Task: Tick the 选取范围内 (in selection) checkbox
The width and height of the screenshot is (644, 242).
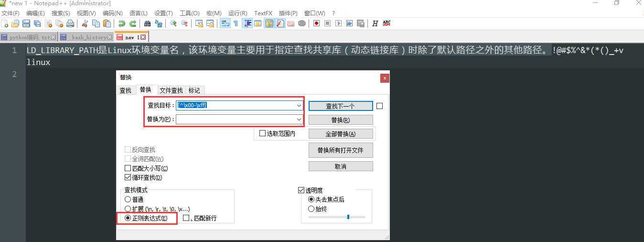Action: pos(262,133)
